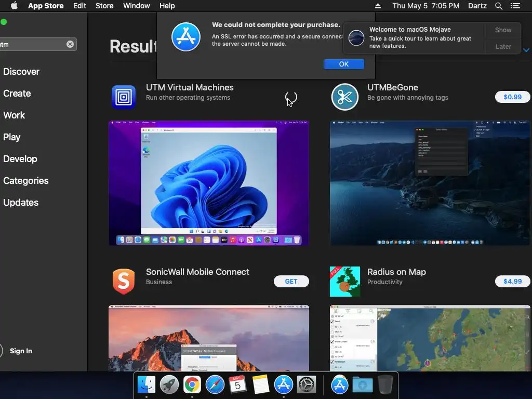Open the UTM Virtual Machines title
The width and height of the screenshot is (532, 399).
[x=190, y=87]
